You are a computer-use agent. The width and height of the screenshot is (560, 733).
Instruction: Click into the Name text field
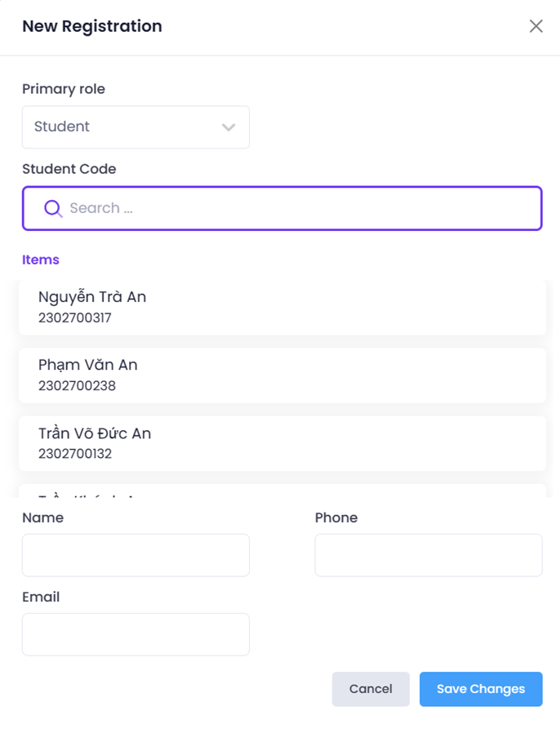pos(136,555)
